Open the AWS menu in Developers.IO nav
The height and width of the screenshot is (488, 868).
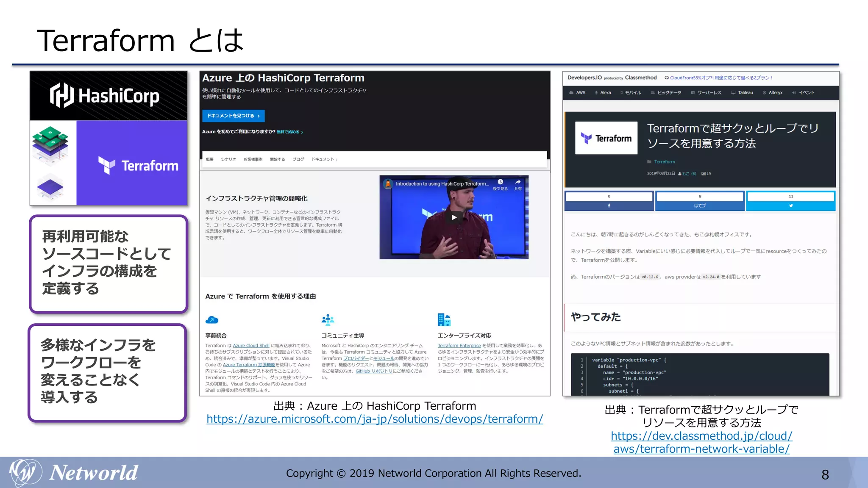click(577, 93)
